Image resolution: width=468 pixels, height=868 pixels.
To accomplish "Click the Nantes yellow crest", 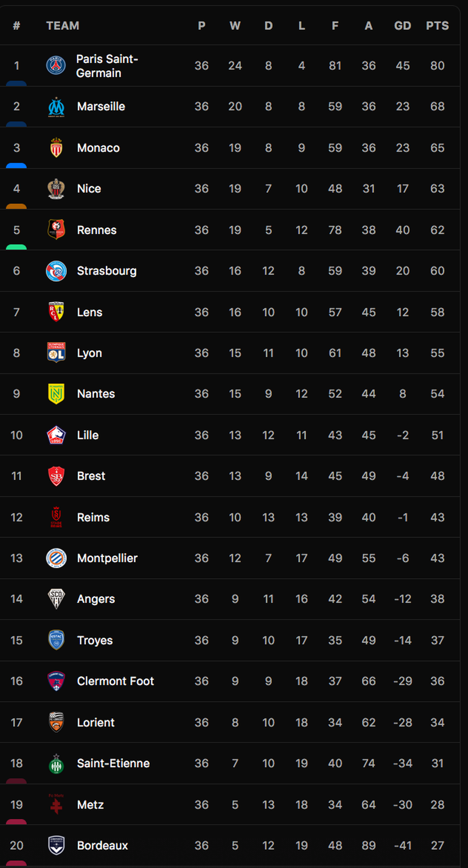I will tap(56, 394).
